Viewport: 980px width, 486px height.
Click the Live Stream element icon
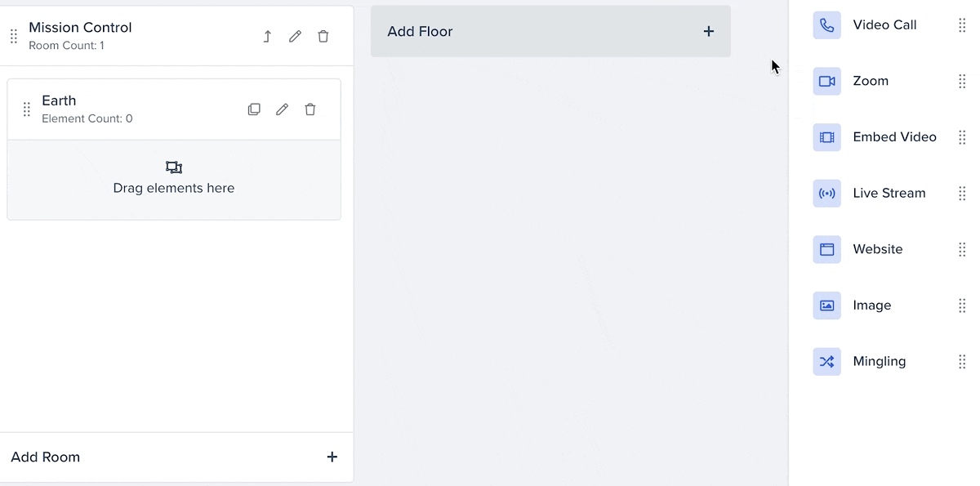(826, 194)
